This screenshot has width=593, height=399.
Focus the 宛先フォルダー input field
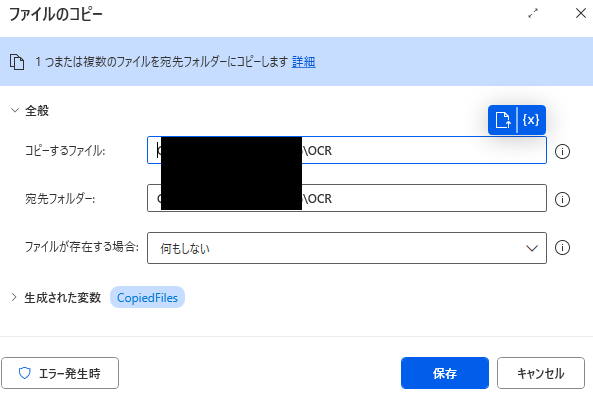click(x=347, y=198)
